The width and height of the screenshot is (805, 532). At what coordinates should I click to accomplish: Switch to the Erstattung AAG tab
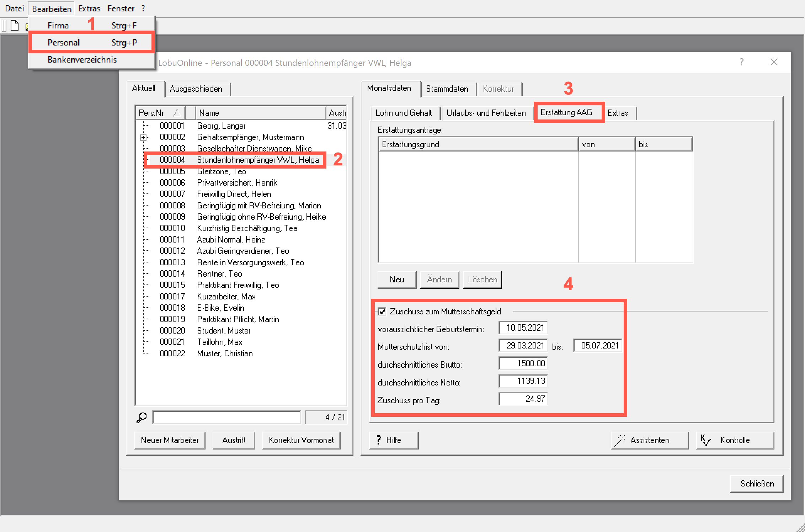(566, 113)
